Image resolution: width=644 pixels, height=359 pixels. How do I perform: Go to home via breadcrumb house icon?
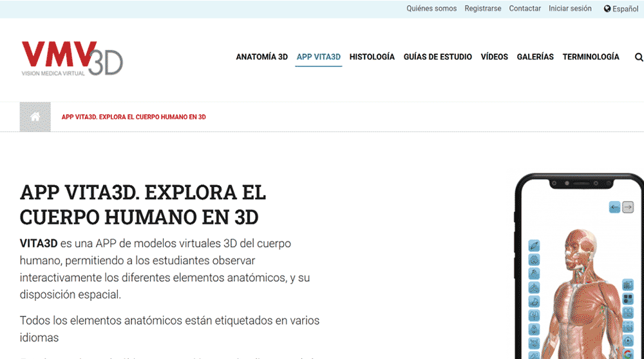coord(35,117)
